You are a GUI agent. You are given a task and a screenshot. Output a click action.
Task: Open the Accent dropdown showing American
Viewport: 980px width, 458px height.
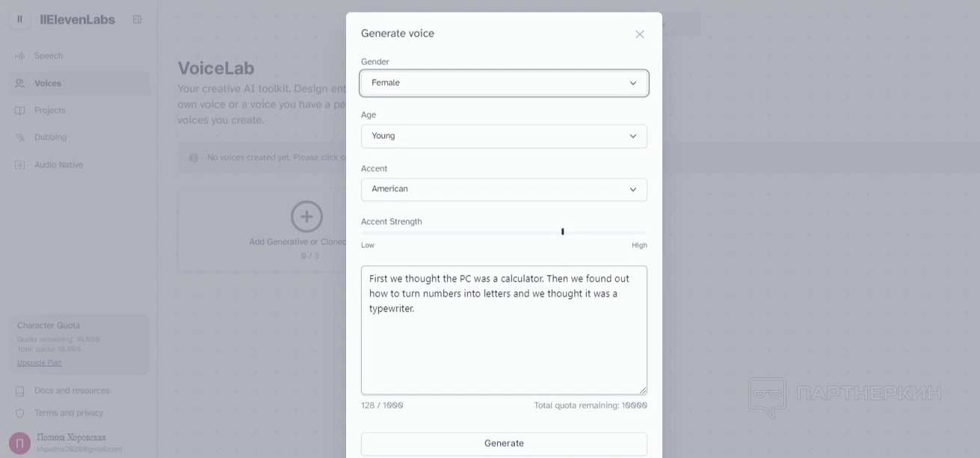pos(504,189)
